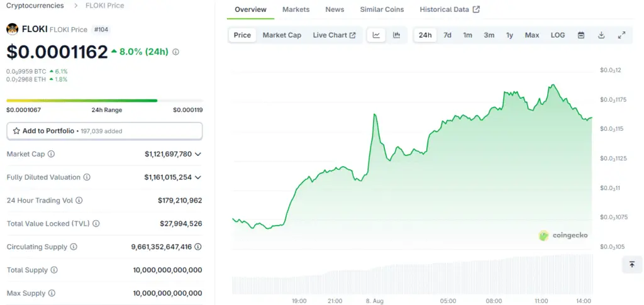Set chart range to 24h

[425, 35]
